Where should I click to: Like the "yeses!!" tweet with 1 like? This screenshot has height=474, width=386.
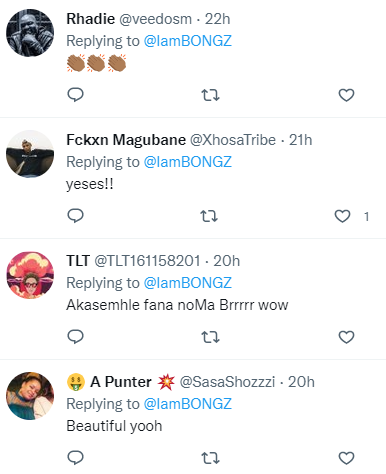[x=342, y=216]
